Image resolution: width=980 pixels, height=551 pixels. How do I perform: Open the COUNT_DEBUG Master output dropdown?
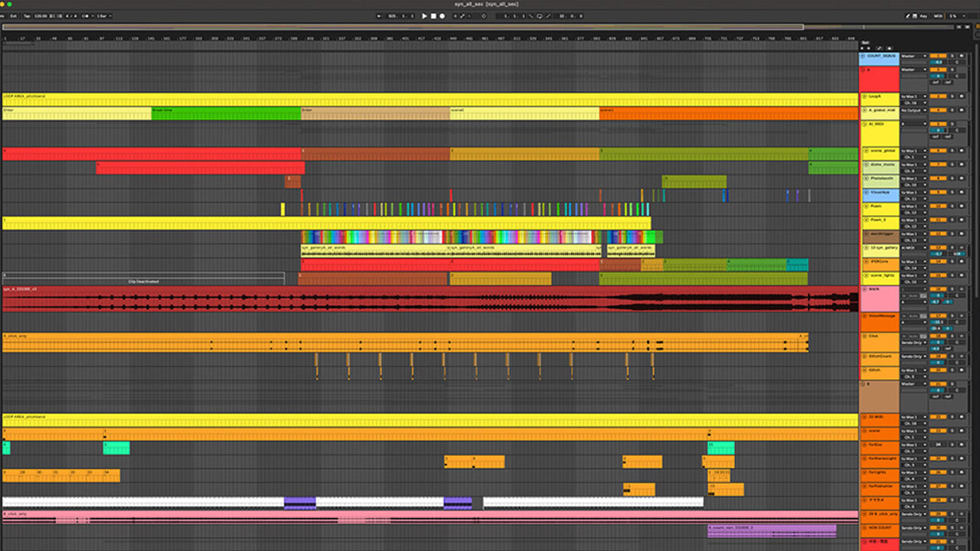tap(912, 56)
